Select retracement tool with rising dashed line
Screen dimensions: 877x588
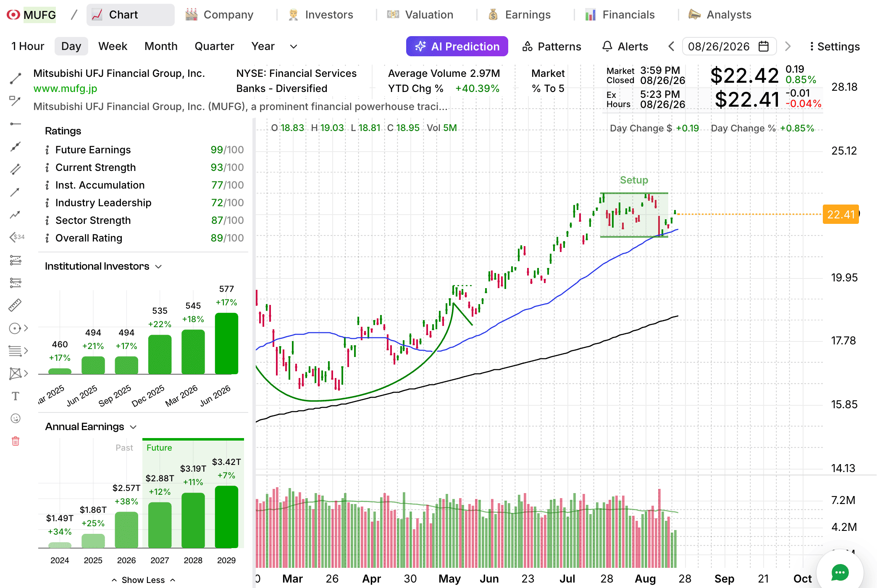(x=16, y=260)
